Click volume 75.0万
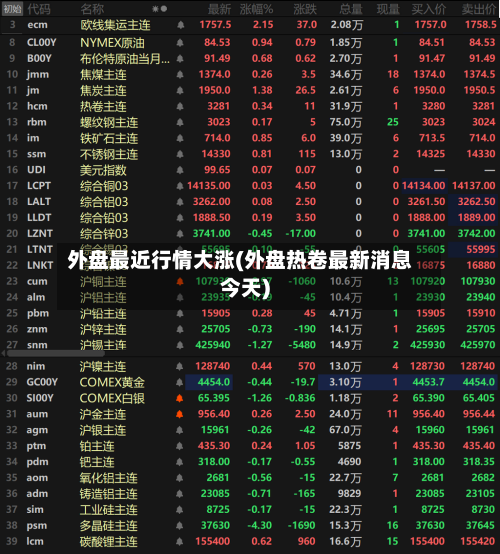 click(x=346, y=122)
